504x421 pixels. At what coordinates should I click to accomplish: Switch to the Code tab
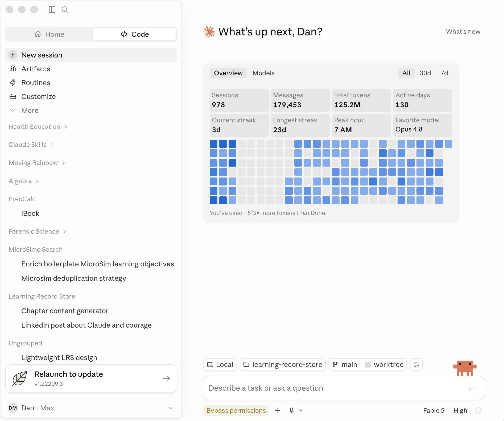pos(134,34)
